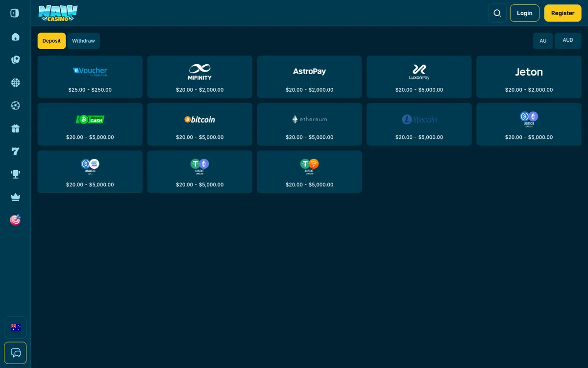Click the Login button

(x=524, y=13)
